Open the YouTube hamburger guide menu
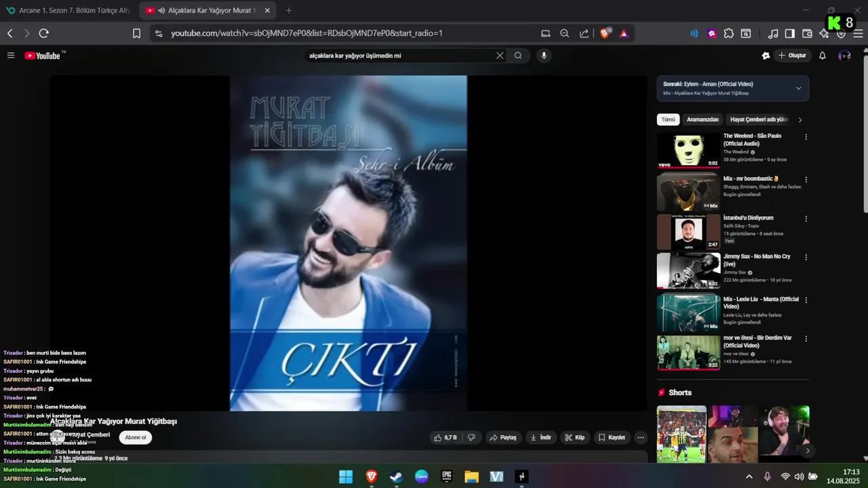 click(x=11, y=56)
